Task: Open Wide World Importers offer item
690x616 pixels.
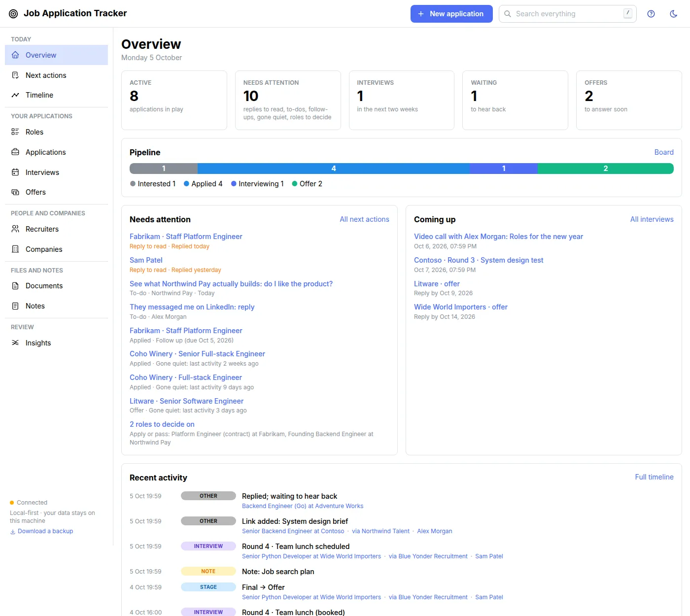Action: (460, 307)
